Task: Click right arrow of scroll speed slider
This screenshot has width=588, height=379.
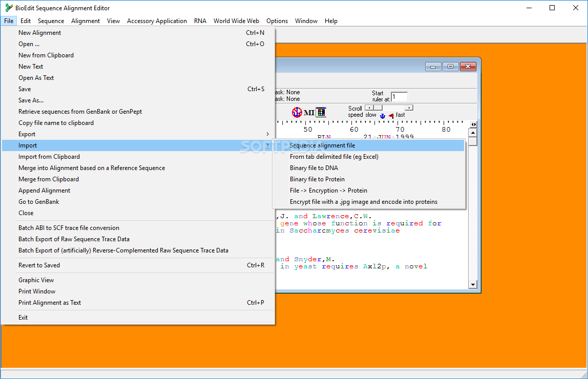Action: click(x=409, y=108)
